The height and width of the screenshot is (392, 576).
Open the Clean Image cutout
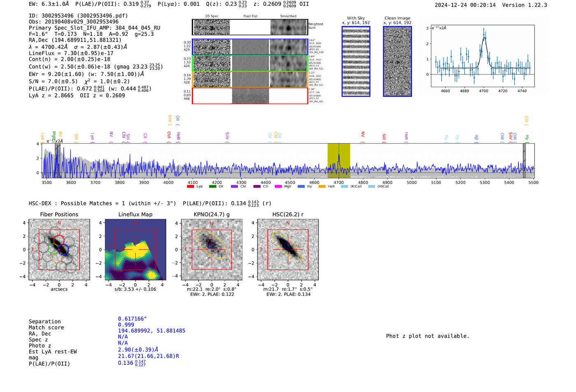click(397, 61)
